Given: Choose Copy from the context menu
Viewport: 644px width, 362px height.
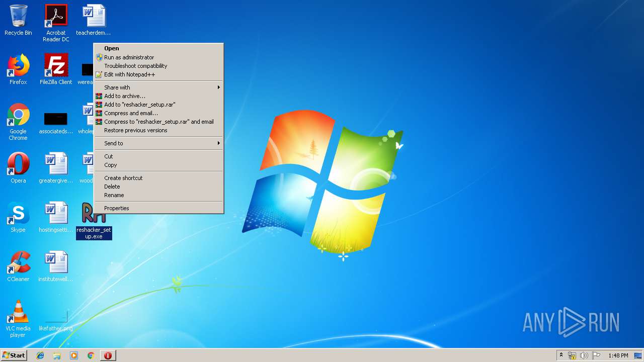Looking at the screenshot, I should (x=158, y=165).
